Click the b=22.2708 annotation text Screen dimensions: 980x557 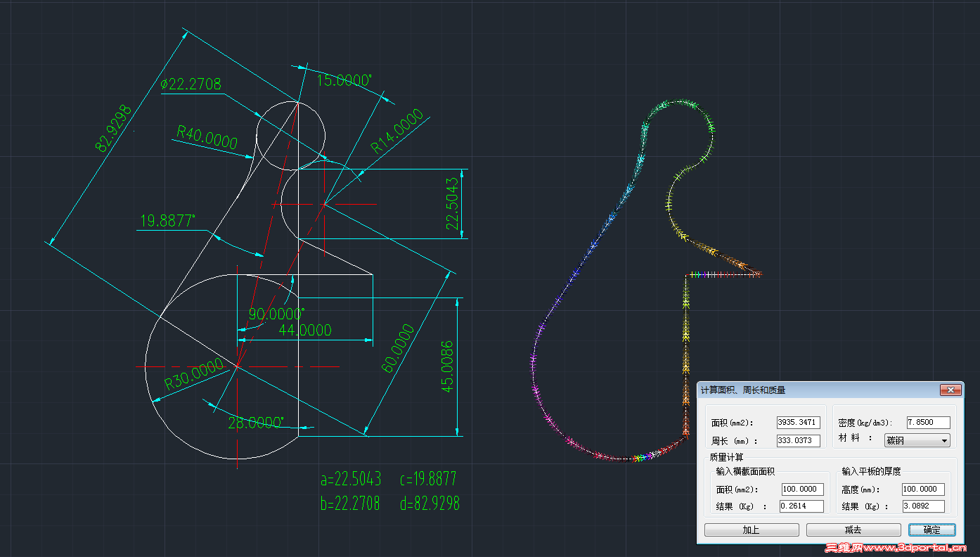pyautogui.click(x=350, y=504)
